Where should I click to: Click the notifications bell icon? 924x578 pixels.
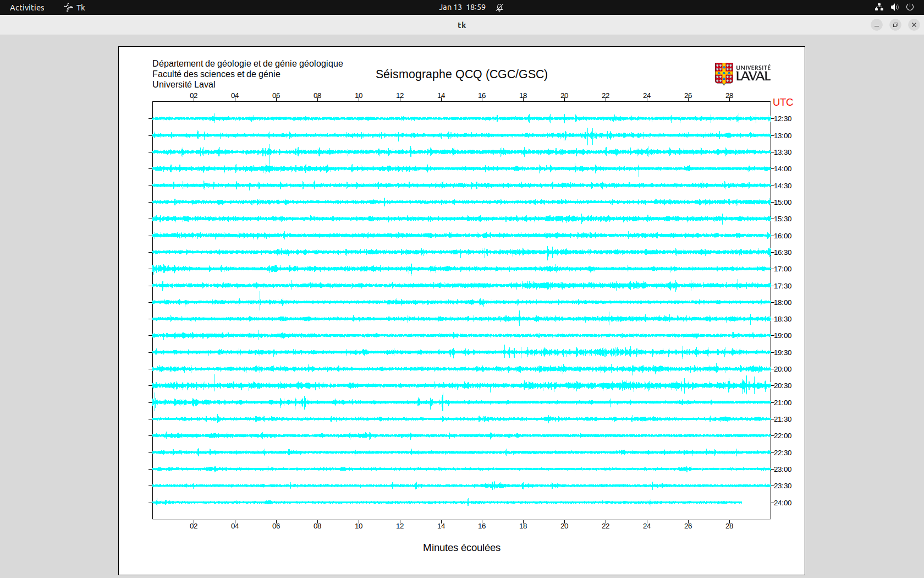tap(499, 7)
